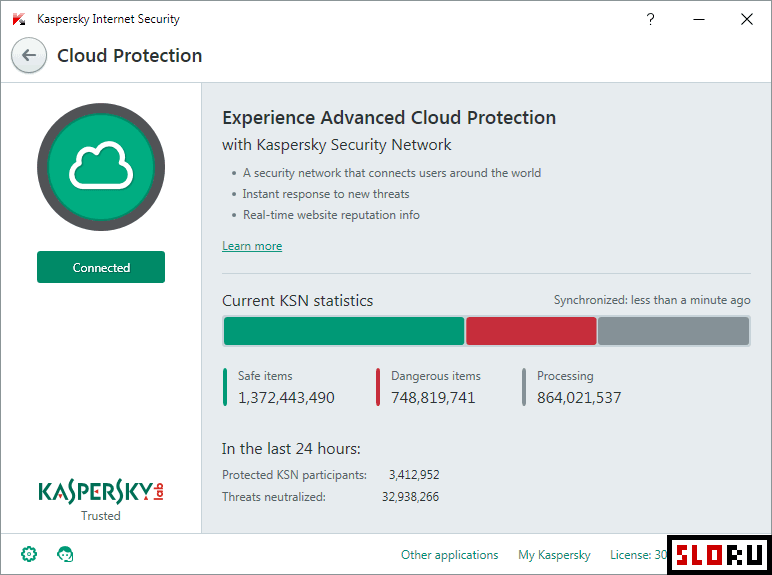Open the support agent face icon
Viewport: 772px width, 575px height.
pos(66,554)
